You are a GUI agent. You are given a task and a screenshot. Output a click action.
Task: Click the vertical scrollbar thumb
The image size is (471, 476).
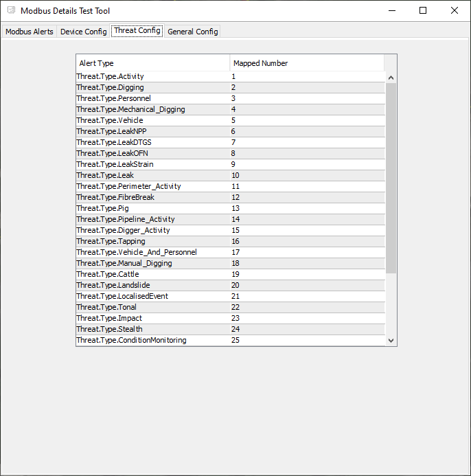(x=391, y=178)
